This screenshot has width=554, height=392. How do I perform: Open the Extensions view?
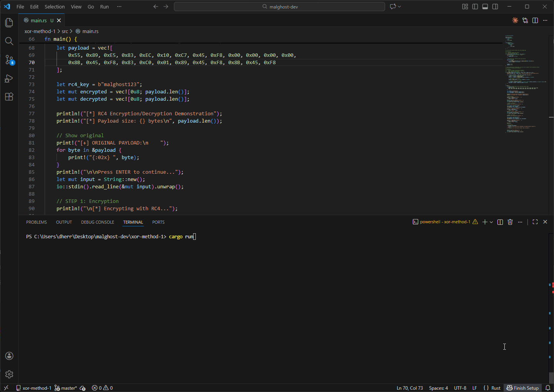[9, 96]
